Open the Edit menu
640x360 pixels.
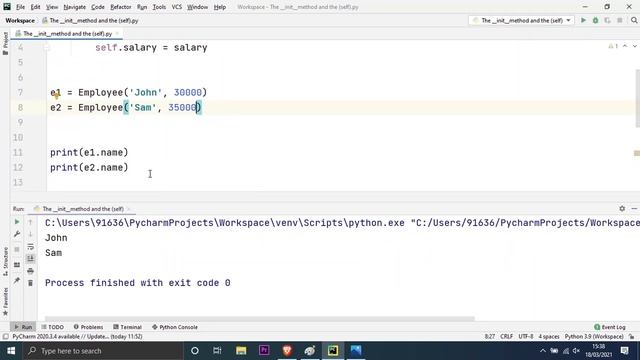pyautogui.click(x=36, y=7)
